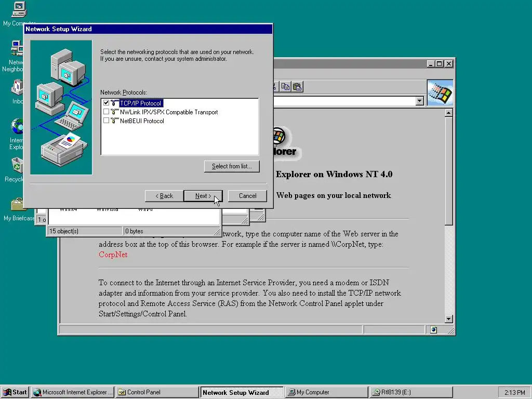Viewport: 532px width, 399px height.
Task: Open the Internet Explorer address bar dropdown
Action: click(420, 101)
